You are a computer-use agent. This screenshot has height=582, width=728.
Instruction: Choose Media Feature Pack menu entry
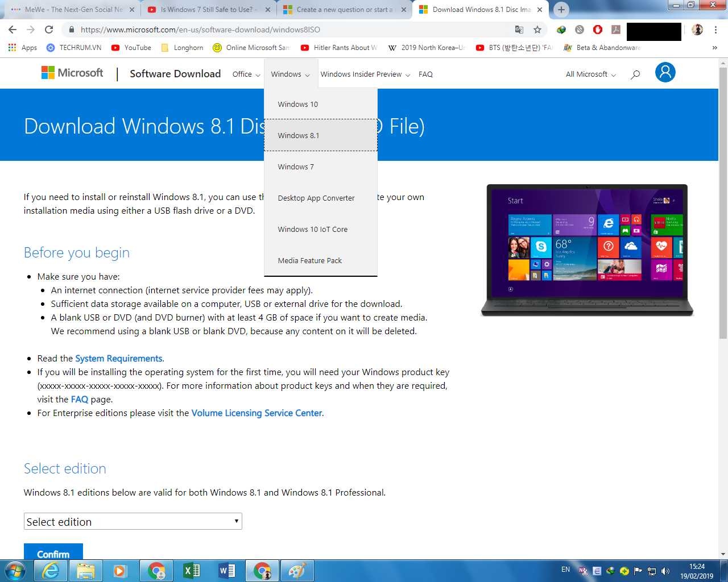point(321,260)
